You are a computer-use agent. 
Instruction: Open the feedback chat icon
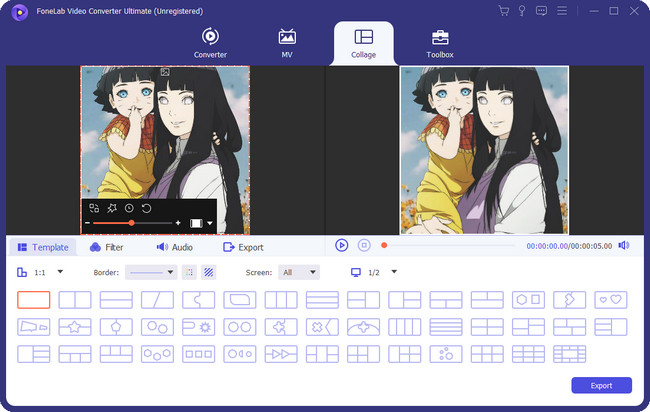tap(541, 11)
